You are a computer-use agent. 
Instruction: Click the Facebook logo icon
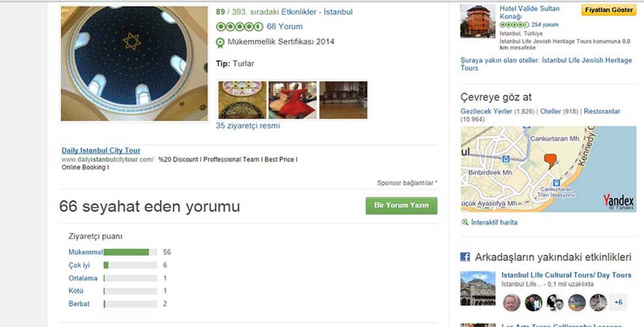tap(465, 257)
